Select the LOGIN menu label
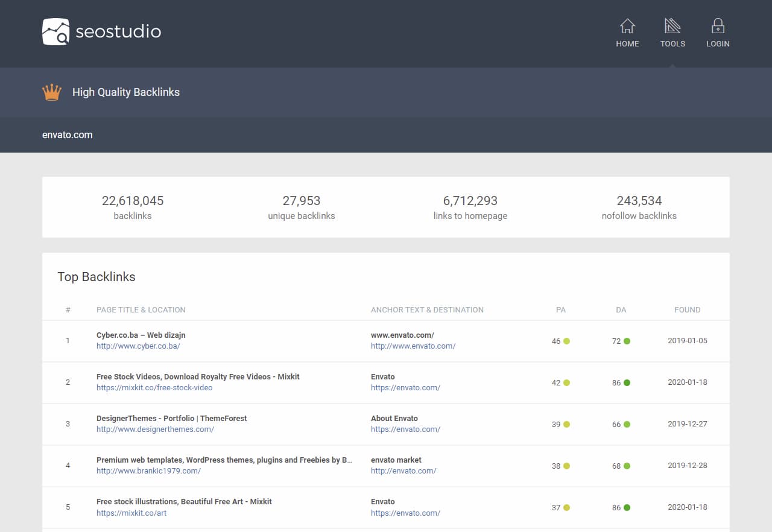Screen dimensions: 772x532 coord(718,43)
